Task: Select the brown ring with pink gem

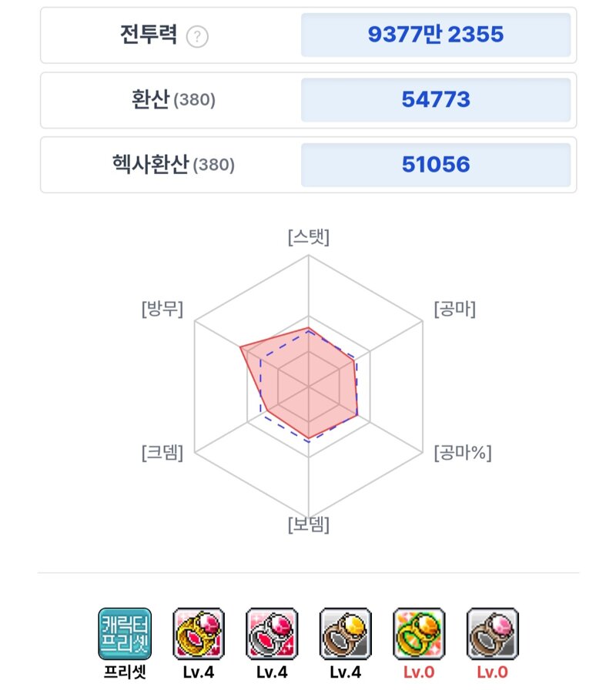Action: pos(492,634)
